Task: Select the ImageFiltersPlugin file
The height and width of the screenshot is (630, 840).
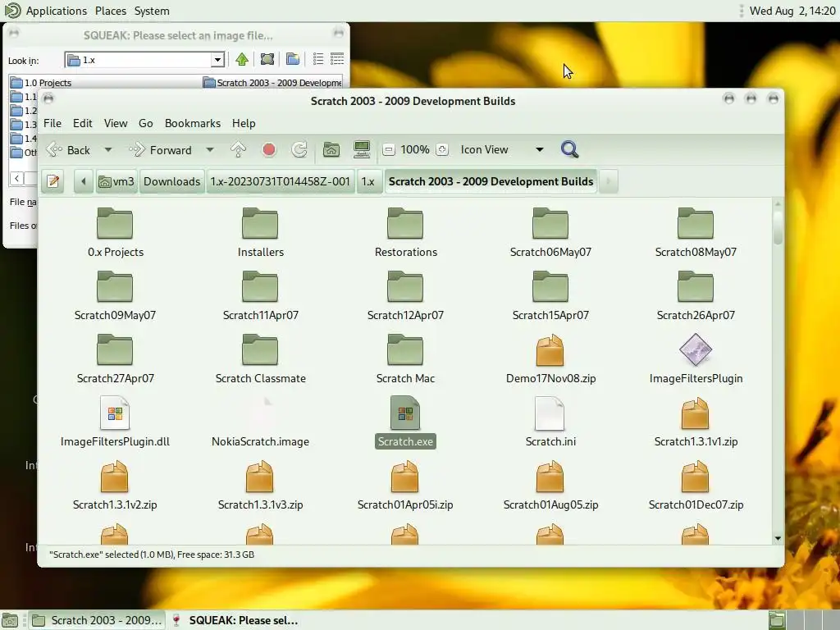Action: (x=696, y=358)
